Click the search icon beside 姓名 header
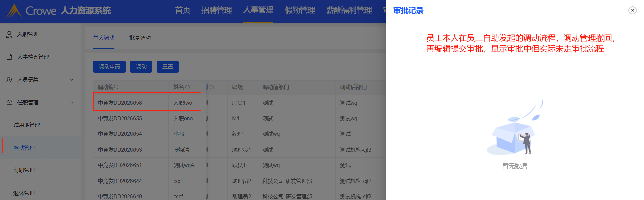644x200 pixels. coord(188,87)
